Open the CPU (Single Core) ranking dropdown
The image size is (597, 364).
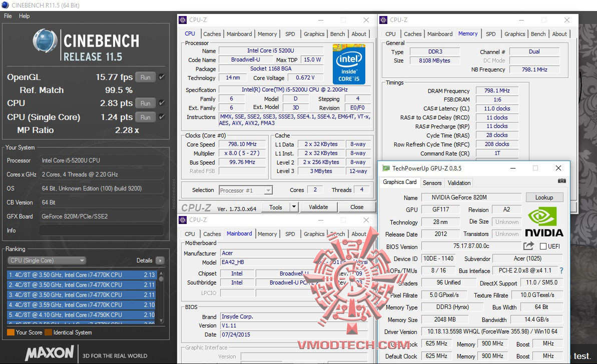click(x=47, y=260)
